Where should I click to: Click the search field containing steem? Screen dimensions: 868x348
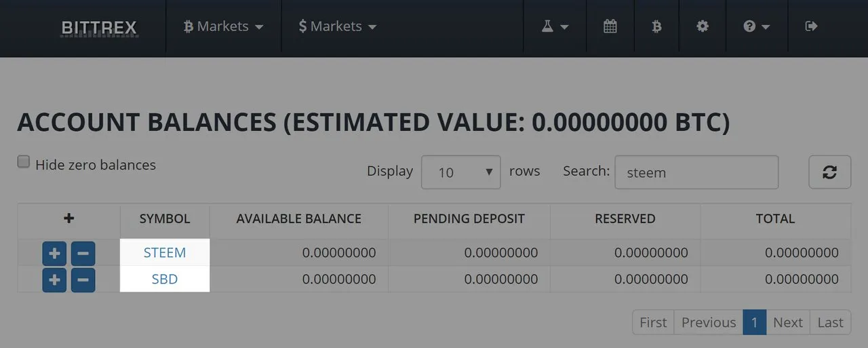(x=696, y=172)
